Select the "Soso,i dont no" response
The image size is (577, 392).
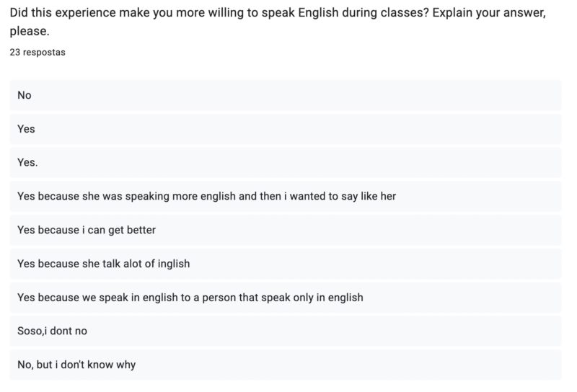52,331
